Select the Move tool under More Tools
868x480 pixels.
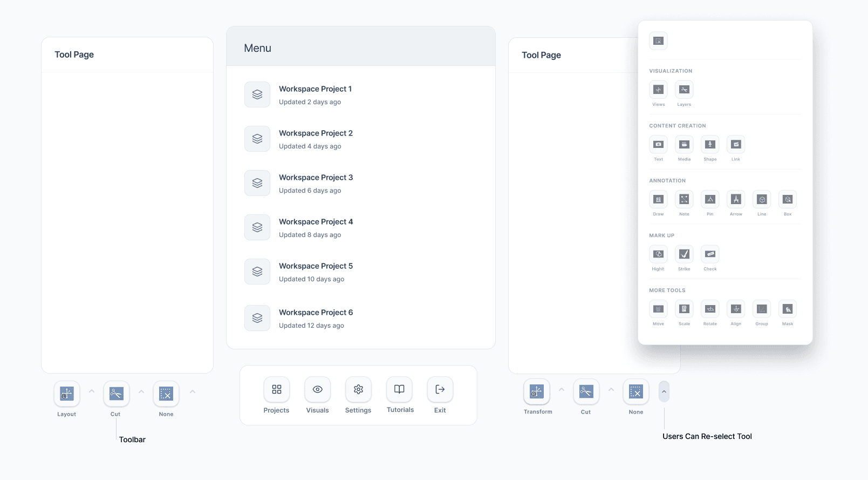pyautogui.click(x=659, y=309)
